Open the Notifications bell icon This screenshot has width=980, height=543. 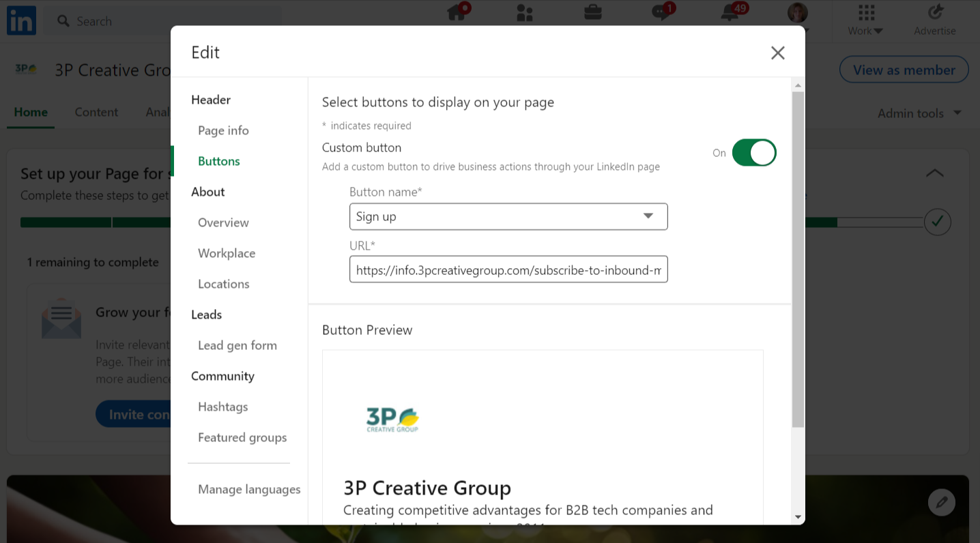coord(731,12)
